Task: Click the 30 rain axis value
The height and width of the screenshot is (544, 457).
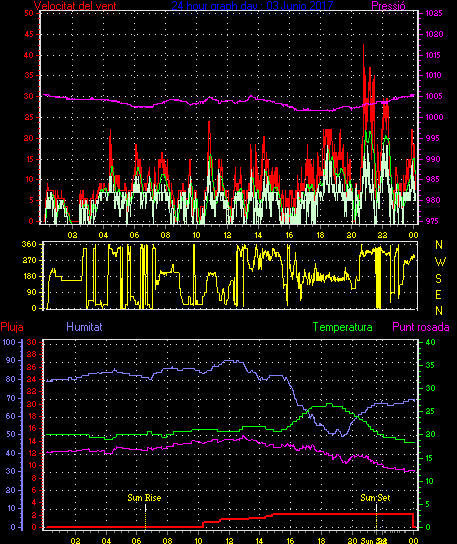Action: [32, 342]
